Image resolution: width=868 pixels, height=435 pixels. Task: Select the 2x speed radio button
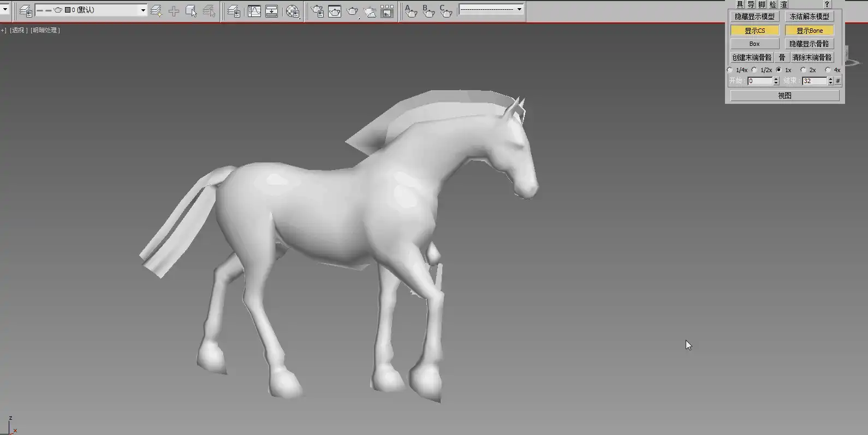click(803, 70)
